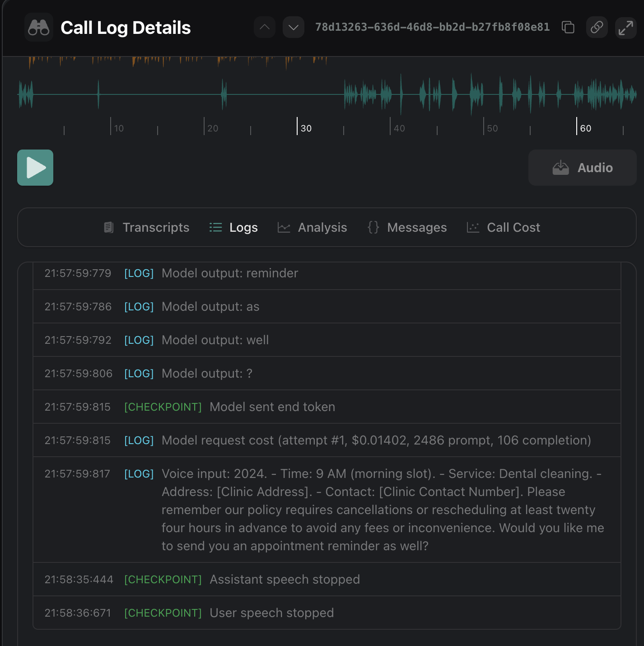Click the curly braces icon beside Messages
The width and height of the screenshot is (644, 646).
coord(373,227)
